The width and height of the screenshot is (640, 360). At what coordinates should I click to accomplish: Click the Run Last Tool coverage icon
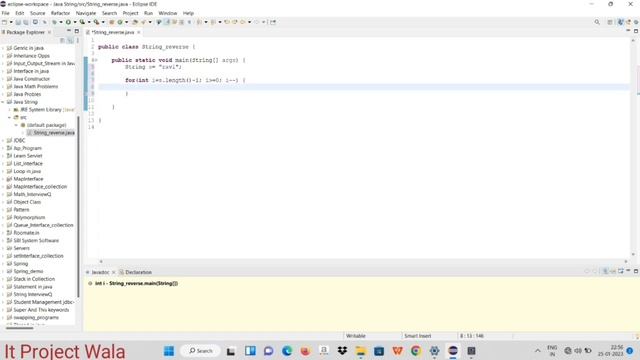(x=82, y=22)
